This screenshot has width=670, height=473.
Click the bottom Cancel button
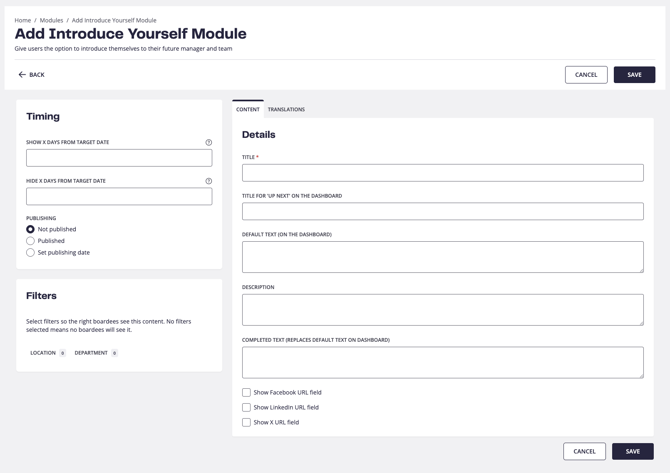[585, 451]
